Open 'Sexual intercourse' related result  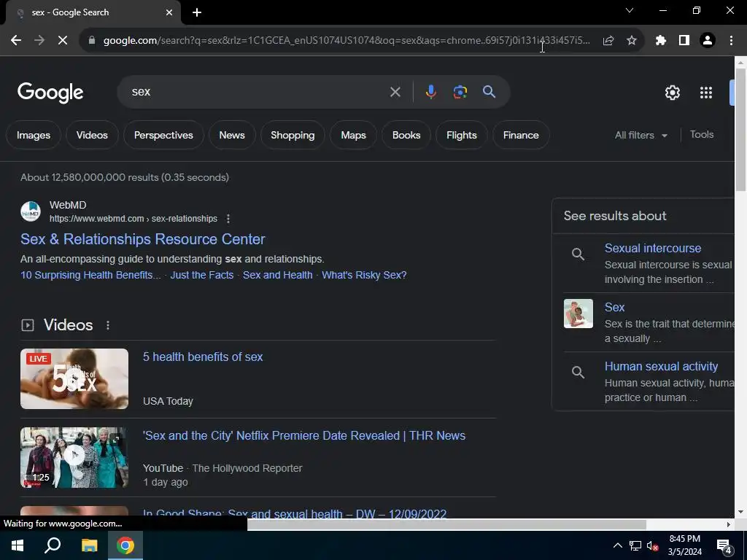[653, 248]
